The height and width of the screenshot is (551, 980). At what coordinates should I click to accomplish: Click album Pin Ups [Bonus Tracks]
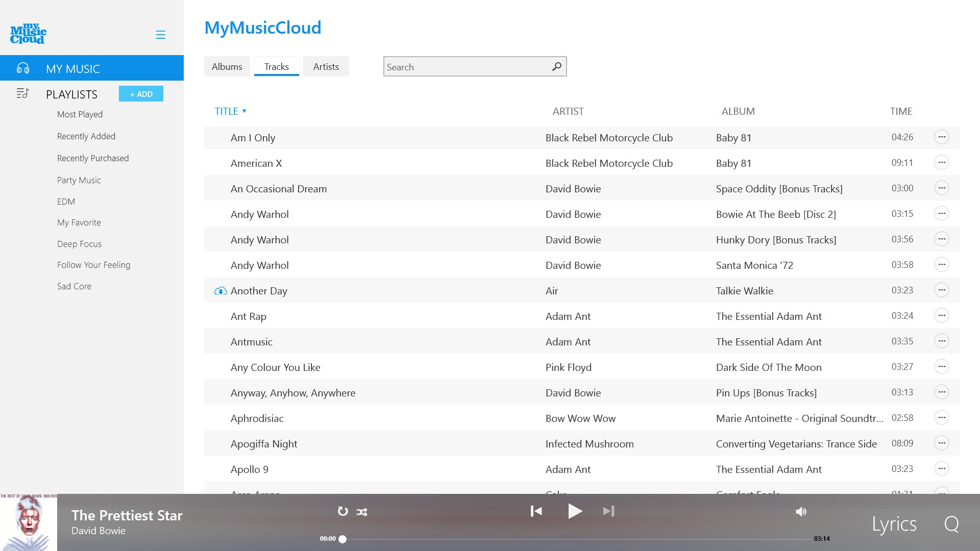[766, 393]
